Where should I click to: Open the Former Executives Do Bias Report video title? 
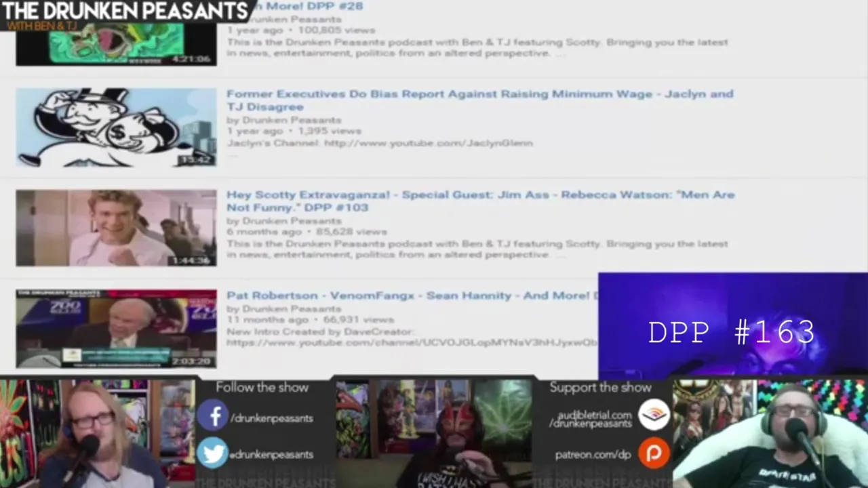pos(480,100)
